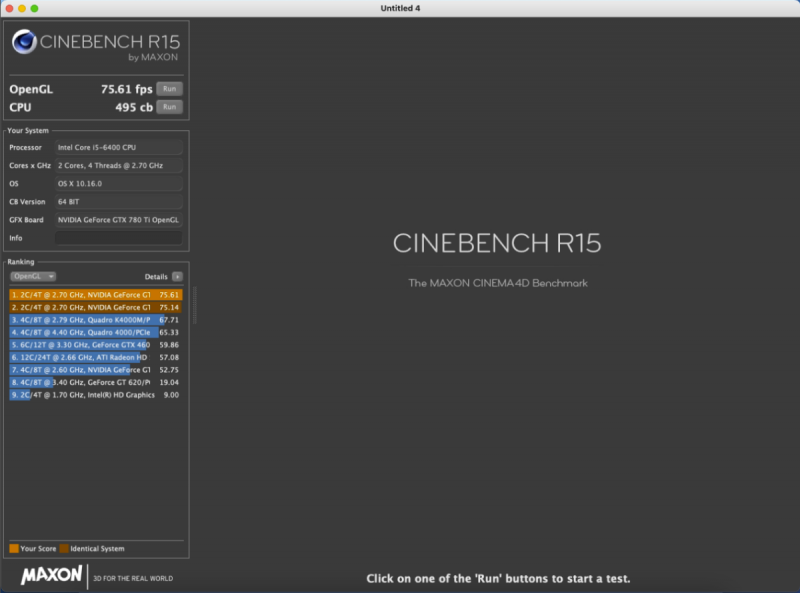Select the Quadro K4000M ranking entry
This screenshot has width=800, height=593.
(95, 320)
